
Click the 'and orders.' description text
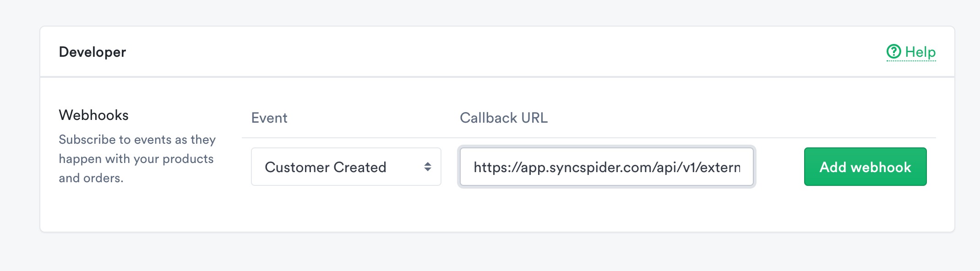click(91, 178)
